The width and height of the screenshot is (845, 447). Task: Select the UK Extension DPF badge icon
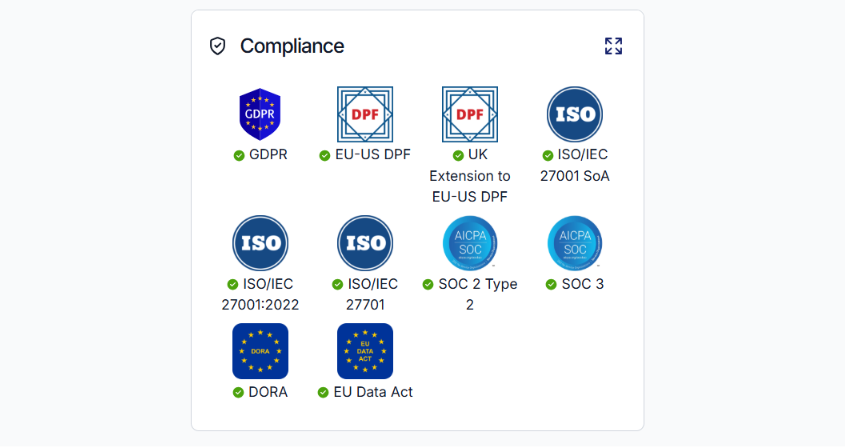470,114
